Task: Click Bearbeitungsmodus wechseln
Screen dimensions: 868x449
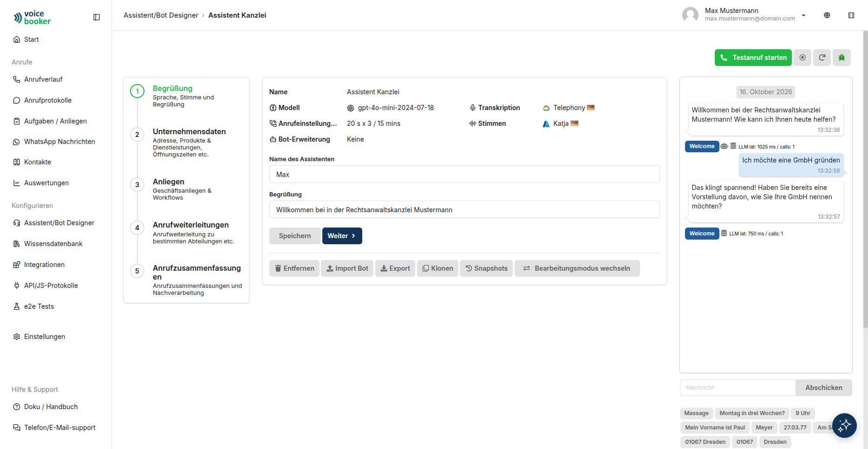Action: (x=577, y=268)
